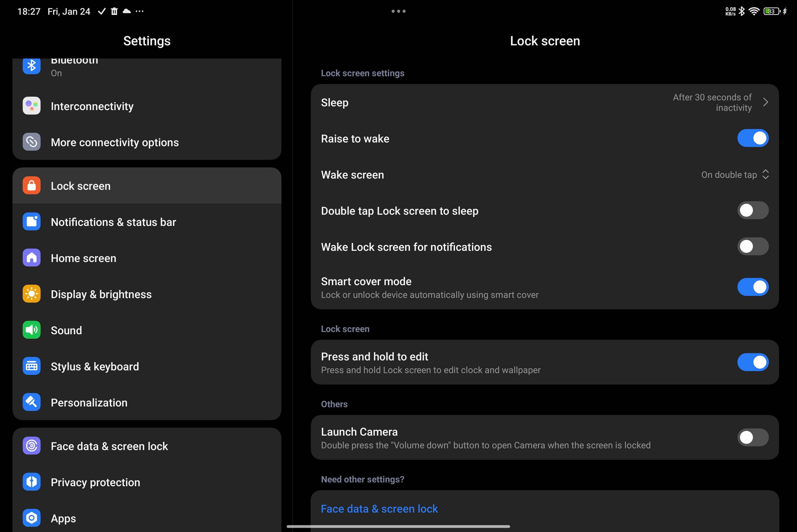Click the Display & brightness sun icon

[x=31, y=294]
